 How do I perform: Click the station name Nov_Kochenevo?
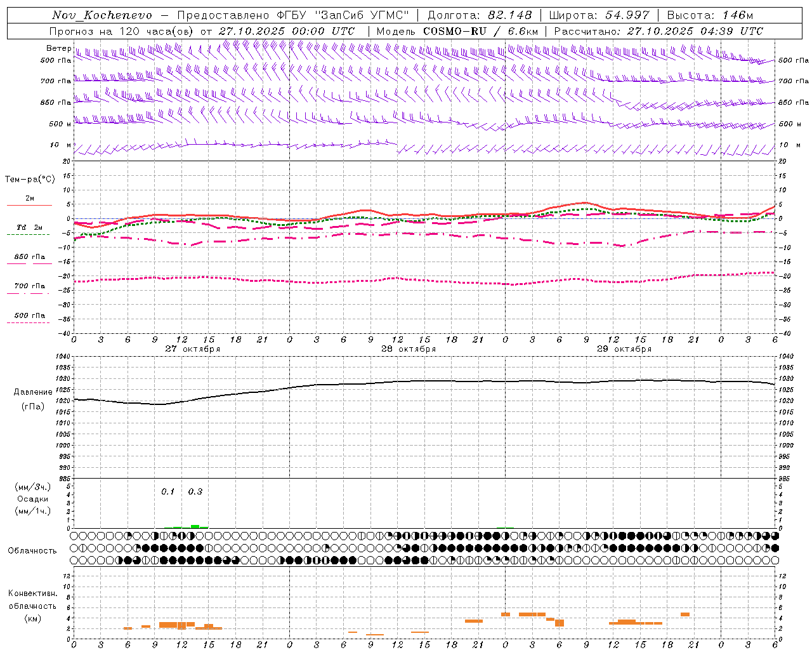[x=102, y=15]
